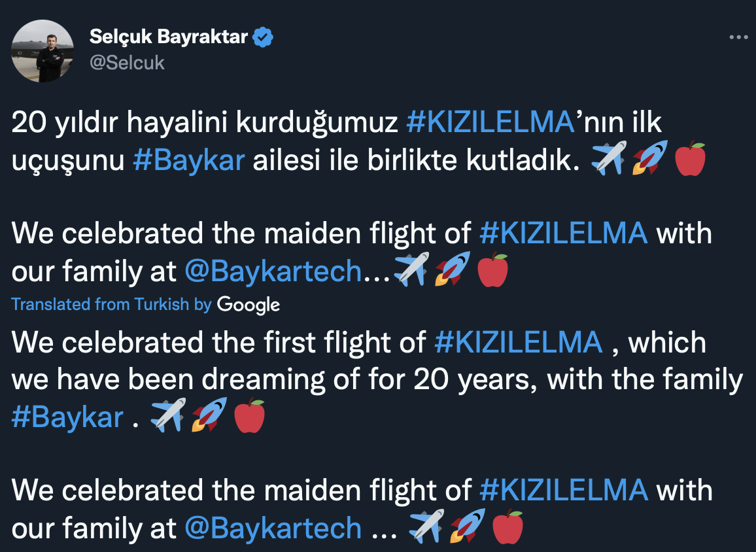Click the Google logo
The height and width of the screenshot is (552, 756).
pos(249,305)
